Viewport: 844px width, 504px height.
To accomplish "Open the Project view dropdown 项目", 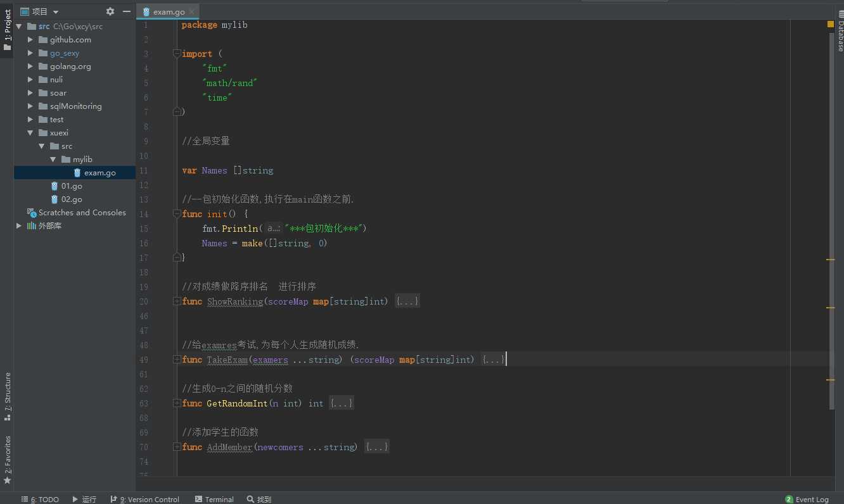I will tap(39, 11).
